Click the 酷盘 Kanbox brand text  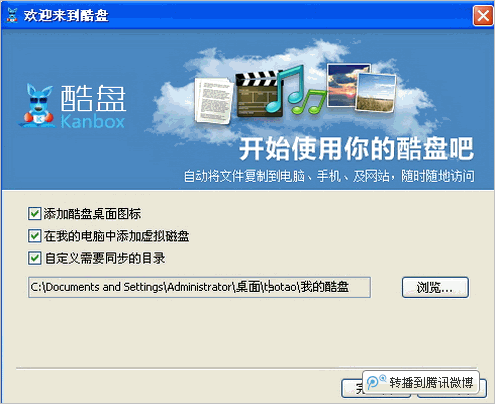click(x=93, y=107)
